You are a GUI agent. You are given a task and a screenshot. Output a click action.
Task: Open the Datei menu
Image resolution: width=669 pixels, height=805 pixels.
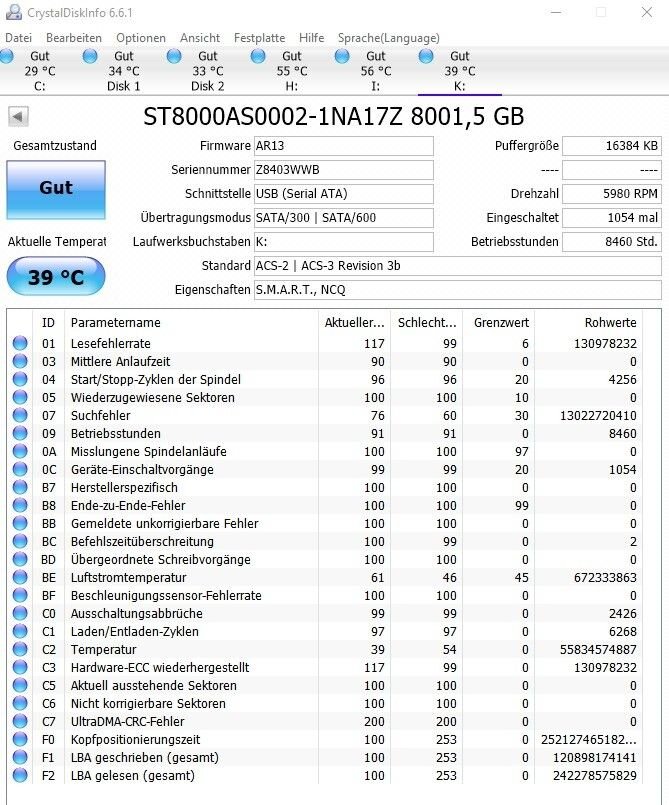click(18, 38)
